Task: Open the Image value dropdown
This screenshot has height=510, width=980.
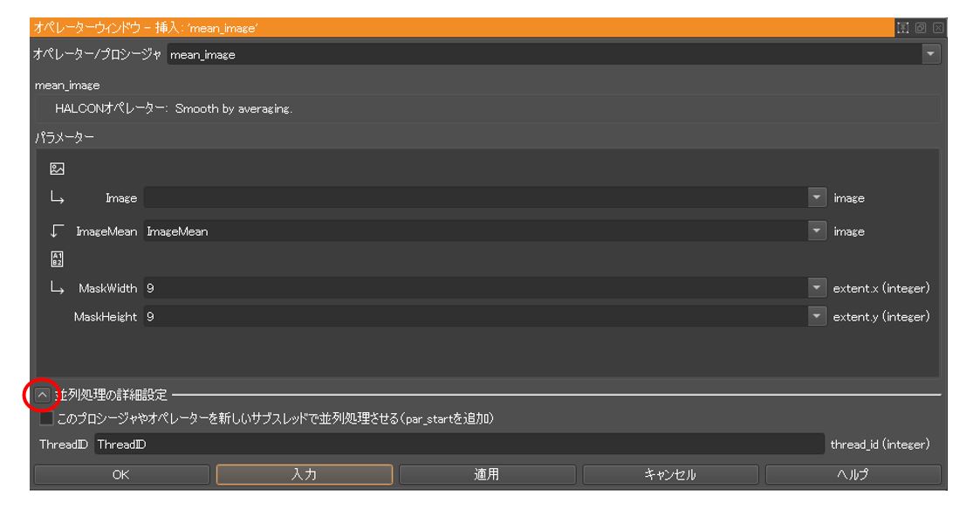Action: tap(815, 196)
